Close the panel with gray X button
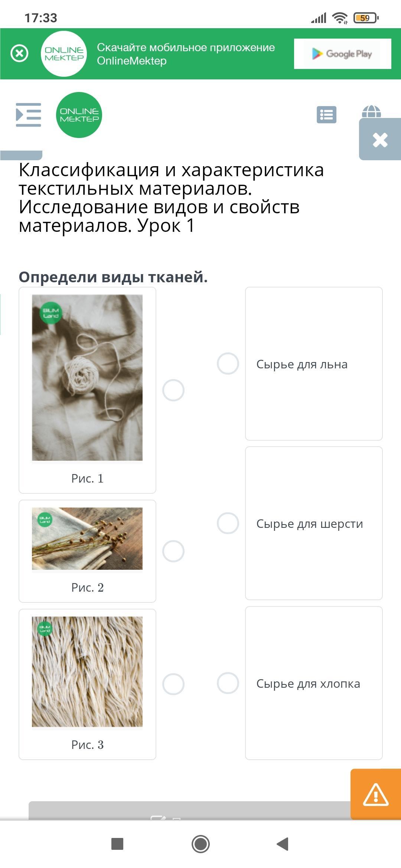 click(380, 139)
